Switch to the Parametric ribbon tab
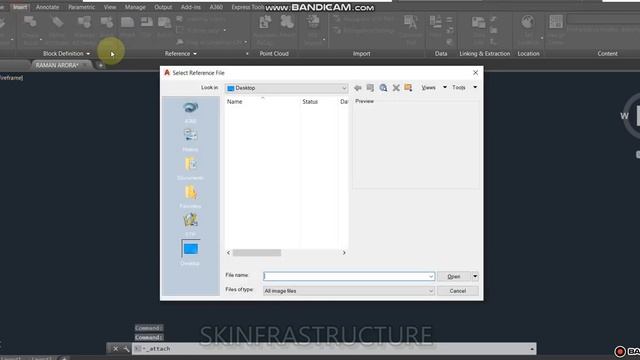Image resolution: width=640 pixels, height=360 pixels. click(82, 7)
